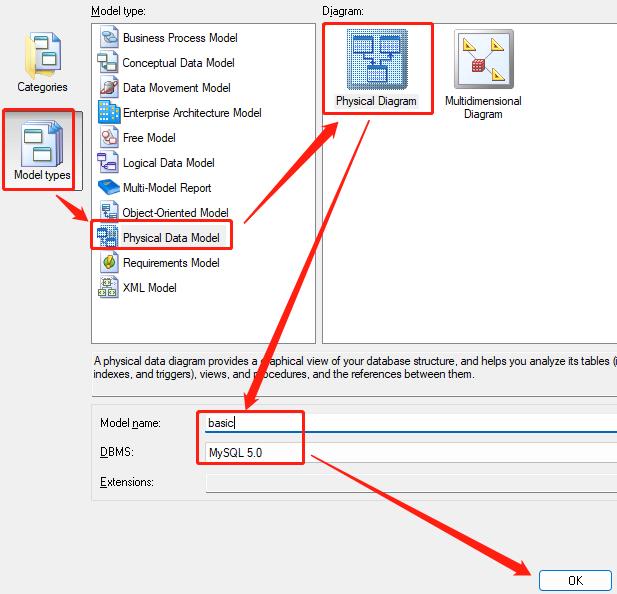
Task: Select 'Conceptual Data Model' label
Action: 178,63
